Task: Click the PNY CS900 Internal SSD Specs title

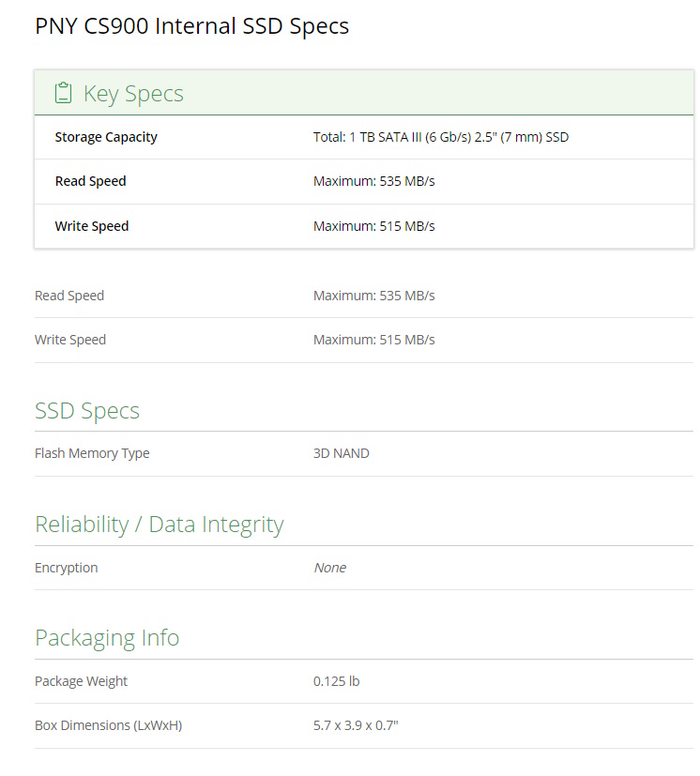Action: tap(191, 25)
